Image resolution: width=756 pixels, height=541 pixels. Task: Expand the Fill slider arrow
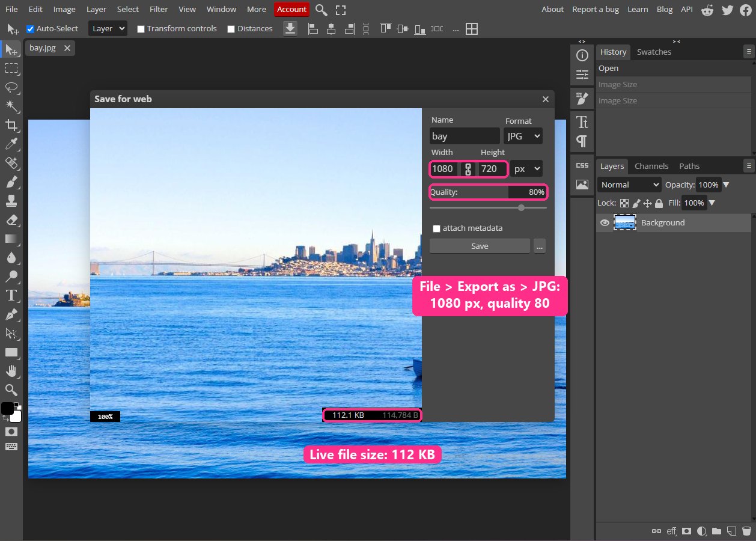[712, 203]
